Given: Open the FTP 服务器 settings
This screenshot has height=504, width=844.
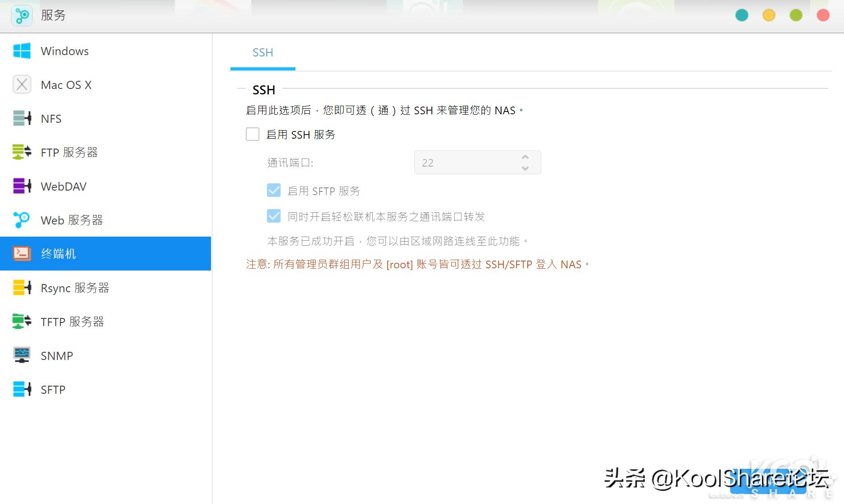Looking at the screenshot, I should click(x=70, y=152).
